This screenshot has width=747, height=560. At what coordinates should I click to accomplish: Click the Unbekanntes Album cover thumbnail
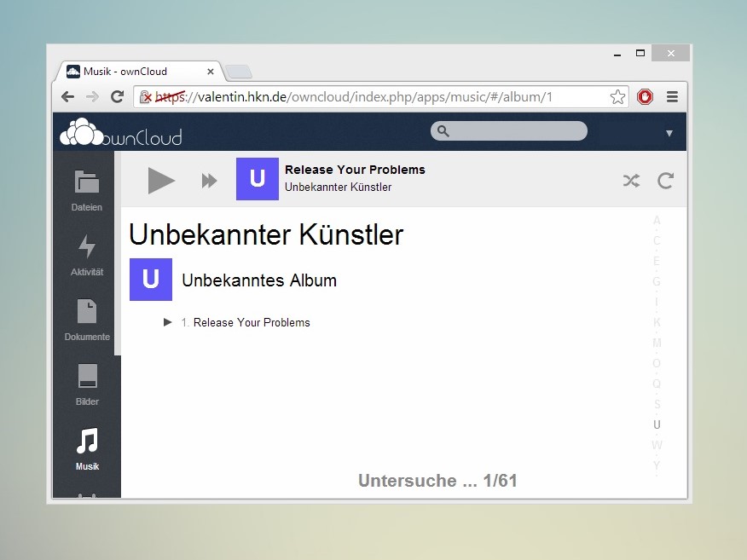click(x=151, y=280)
